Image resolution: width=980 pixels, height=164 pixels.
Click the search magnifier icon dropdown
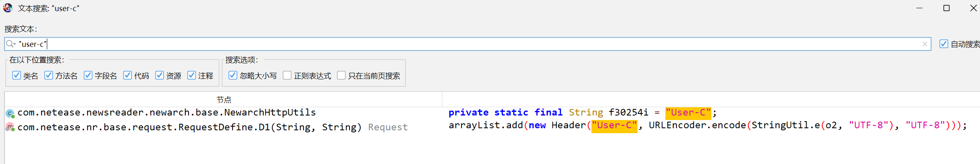[11, 44]
